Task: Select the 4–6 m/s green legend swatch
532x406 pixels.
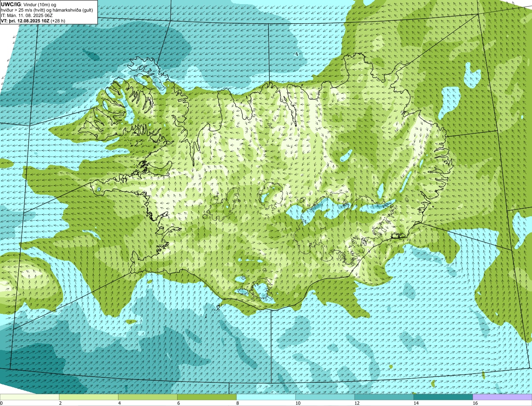Action: tap(148, 397)
